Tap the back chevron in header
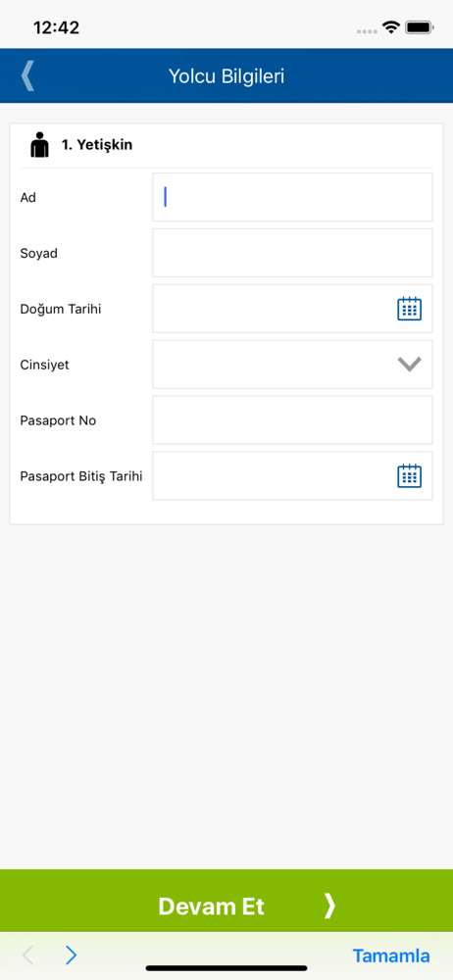This screenshot has width=453, height=980. [27, 76]
